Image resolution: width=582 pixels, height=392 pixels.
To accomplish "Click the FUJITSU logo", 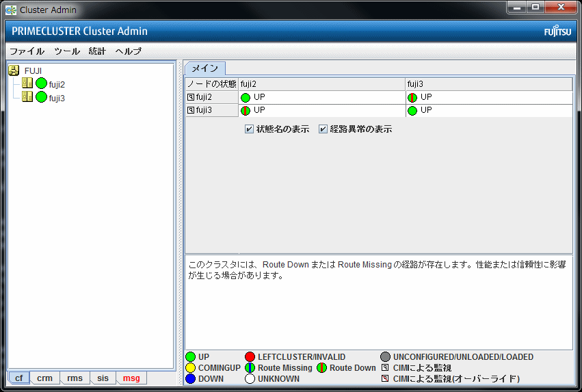I will coord(557,31).
